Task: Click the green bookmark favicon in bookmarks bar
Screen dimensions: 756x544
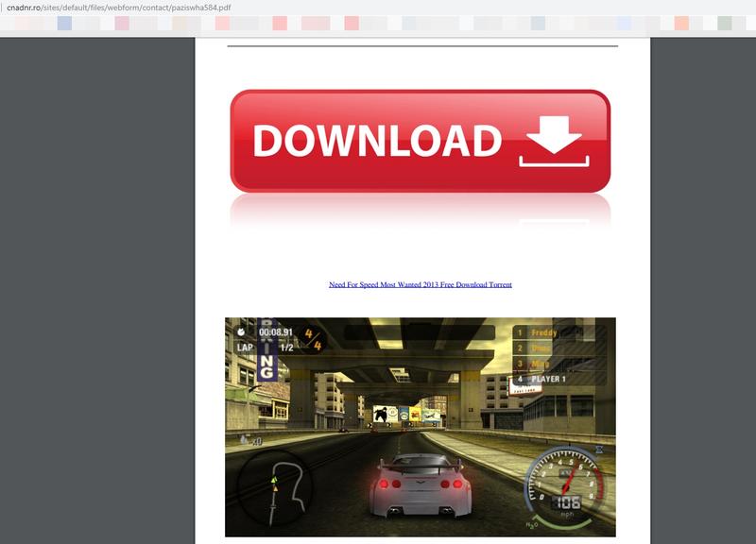Action: [724, 23]
